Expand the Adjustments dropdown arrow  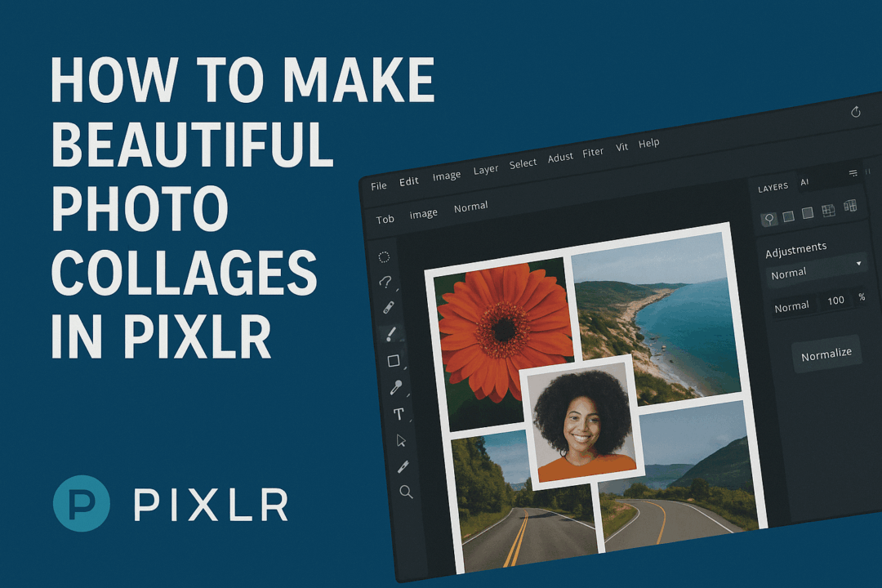coord(859,263)
